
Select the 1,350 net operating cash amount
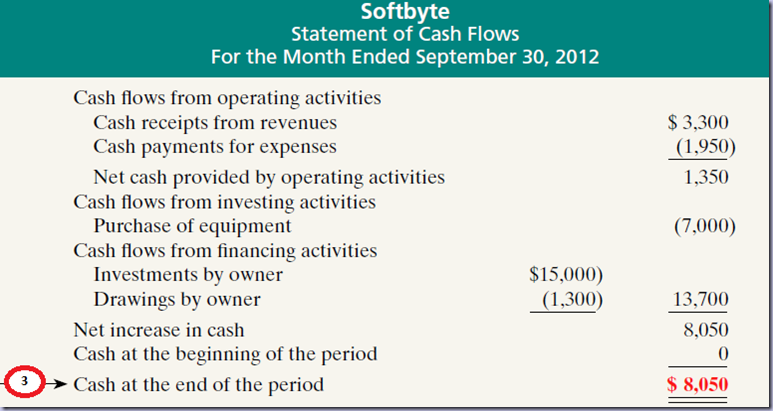coord(707,177)
